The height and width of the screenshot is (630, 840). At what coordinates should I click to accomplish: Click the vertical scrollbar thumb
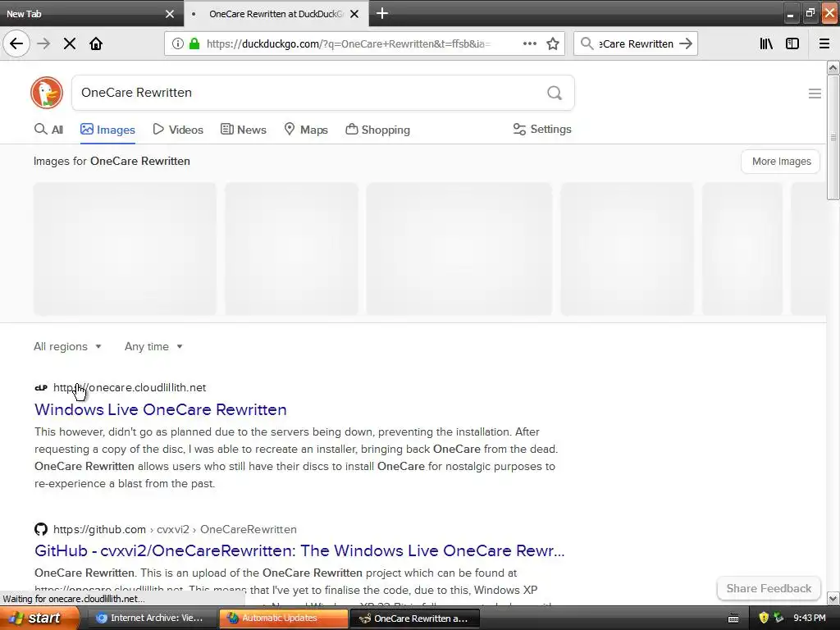pos(833,137)
